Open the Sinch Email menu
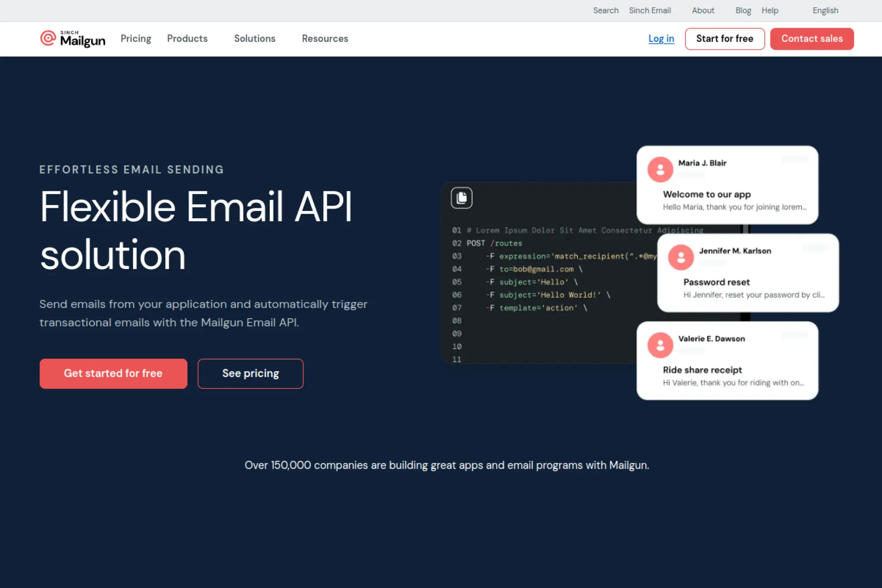 650,11
